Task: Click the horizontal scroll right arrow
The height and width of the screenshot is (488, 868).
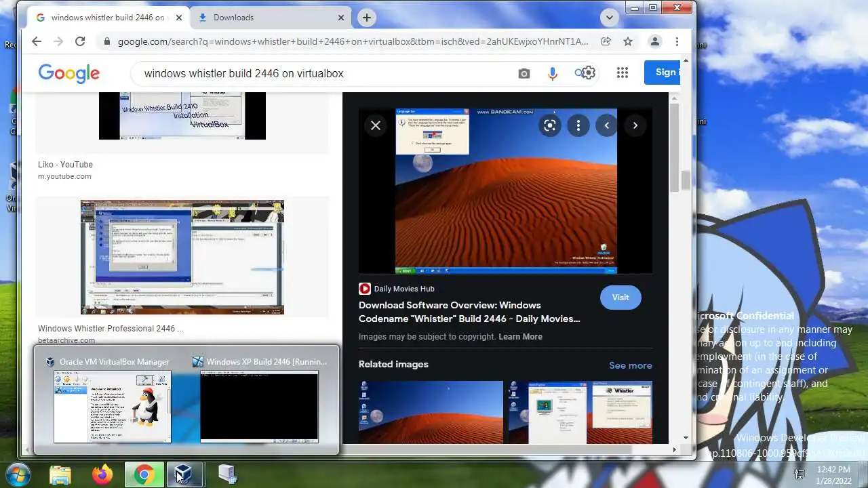Action: 674,449
